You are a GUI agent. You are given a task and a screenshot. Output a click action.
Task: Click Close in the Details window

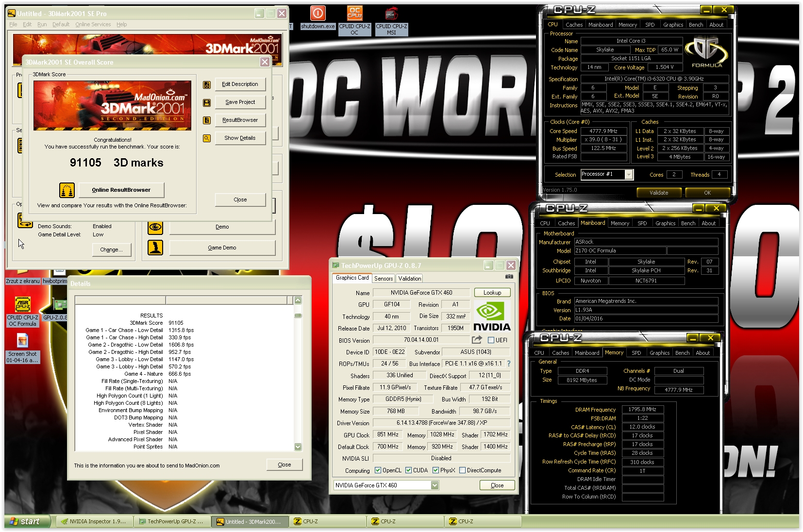[x=284, y=465]
